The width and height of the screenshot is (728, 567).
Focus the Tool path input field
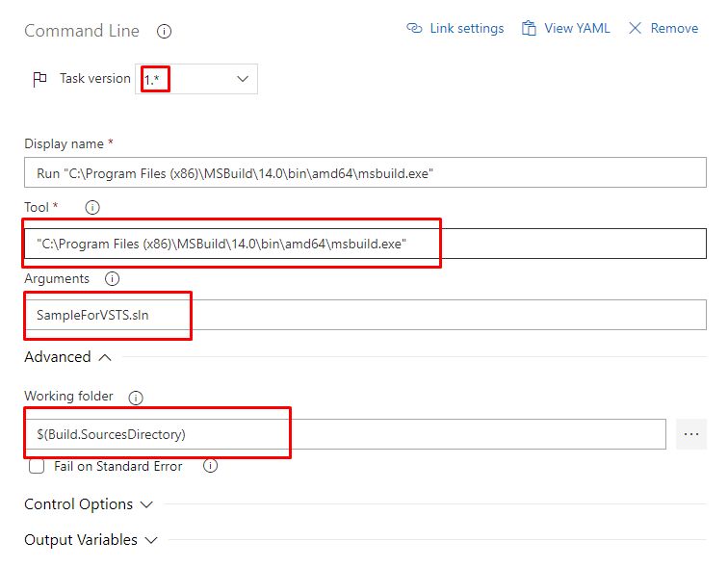coord(365,244)
